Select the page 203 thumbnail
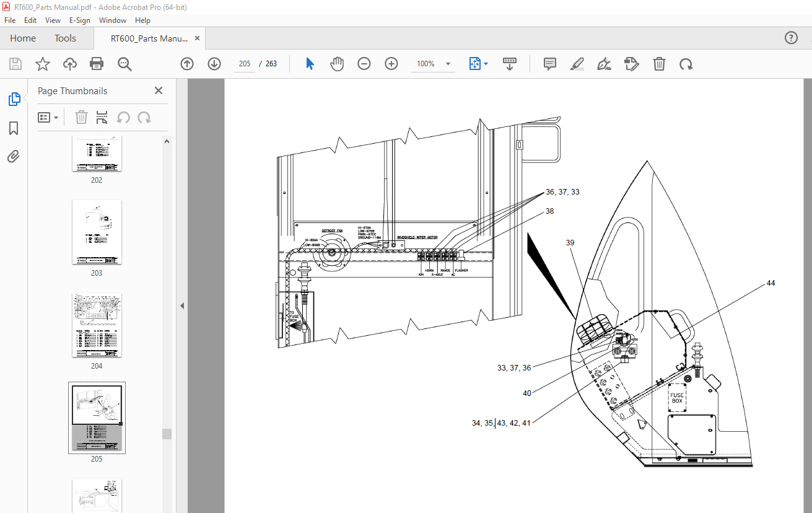Screen dimensions: 812x513 click(97, 232)
